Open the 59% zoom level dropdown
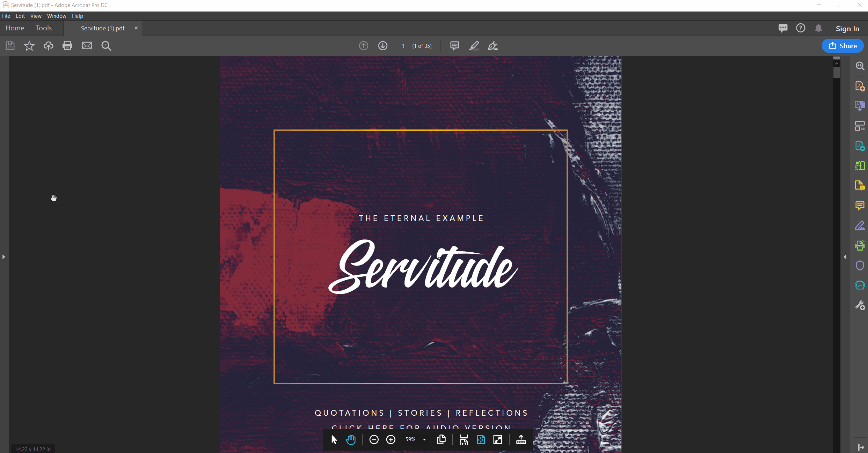The width and height of the screenshot is (868, 453). [424, 440]
